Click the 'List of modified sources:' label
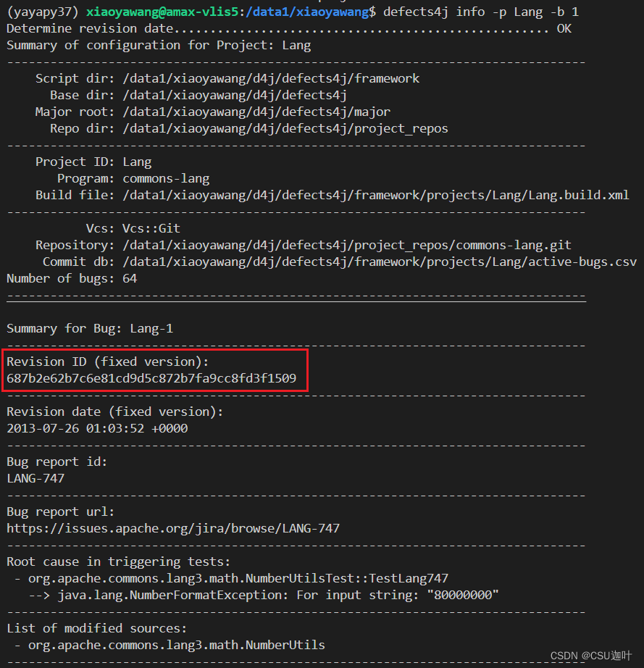This screenshot has height=668, width=644. point(96,628)
